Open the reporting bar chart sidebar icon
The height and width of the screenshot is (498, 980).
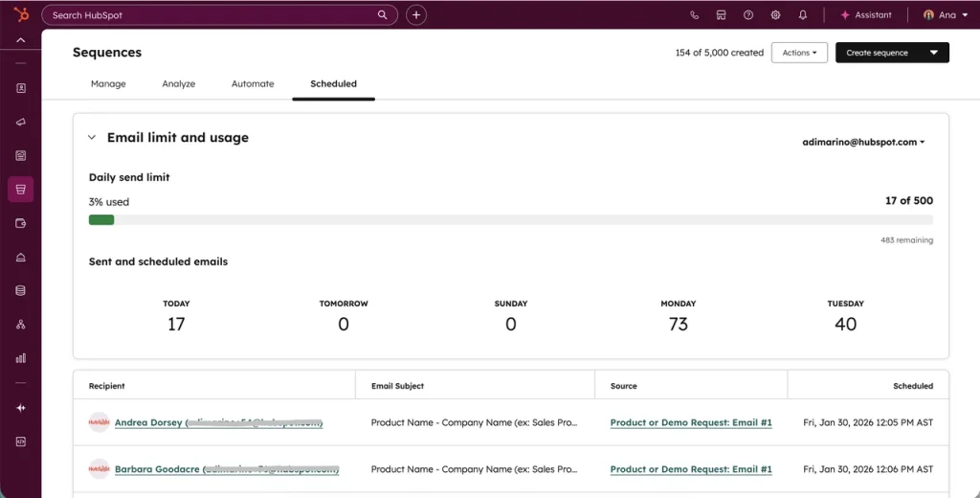tap(21, 358)
